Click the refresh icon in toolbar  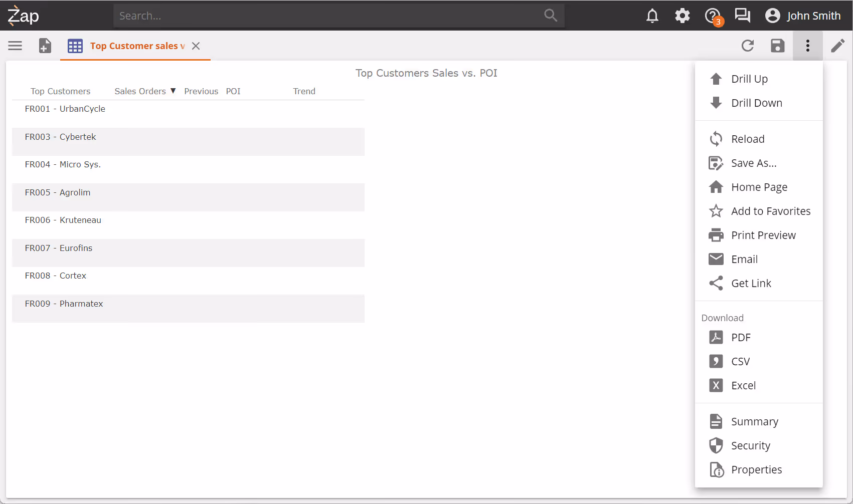[x=747, y=46]
